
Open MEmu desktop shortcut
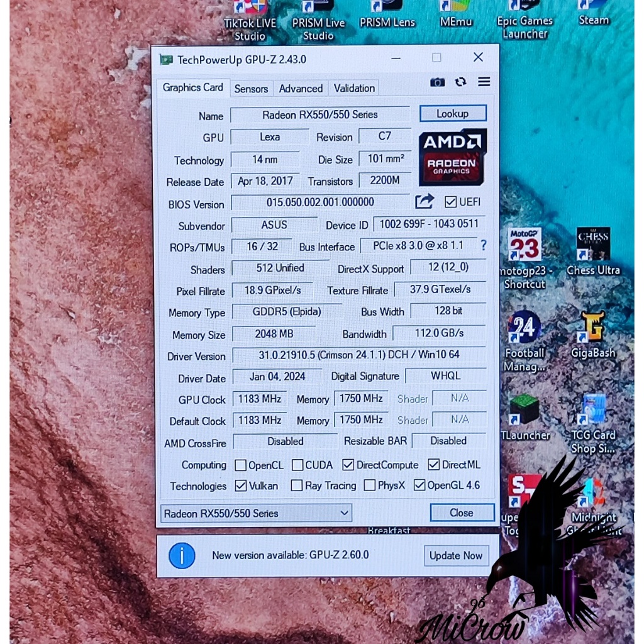click(456, 15)
